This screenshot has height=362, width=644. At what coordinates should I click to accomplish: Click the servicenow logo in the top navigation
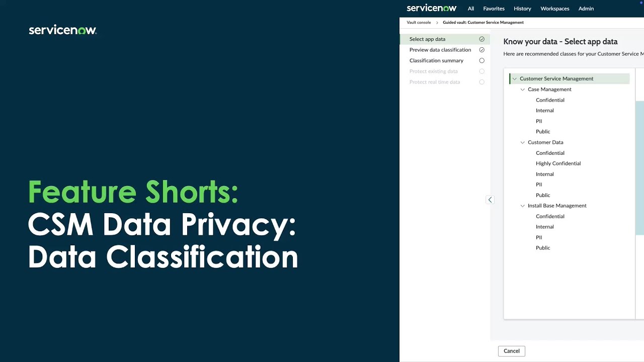[432, 8]
